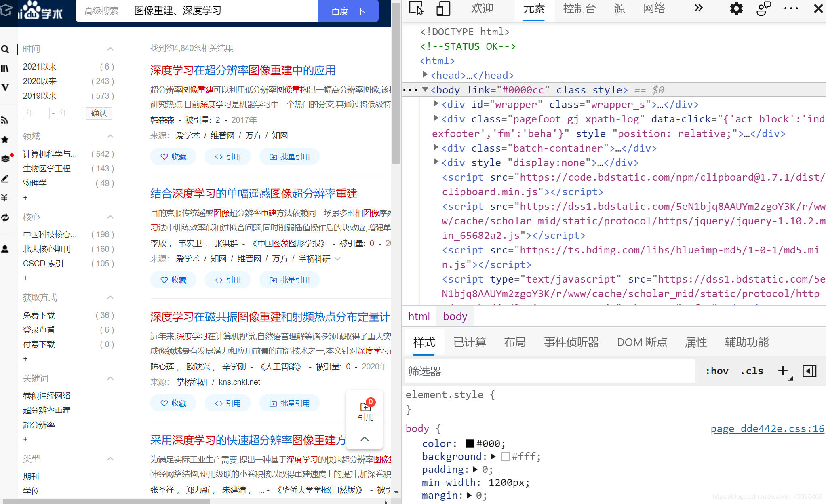
Task: Switch to the 布局 (Layout) tab
Action: tap(514, 342)
